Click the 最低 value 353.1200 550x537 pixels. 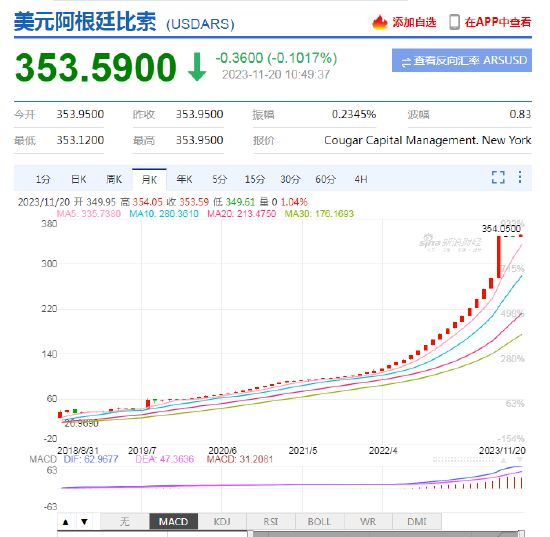[x=80, y=140]
